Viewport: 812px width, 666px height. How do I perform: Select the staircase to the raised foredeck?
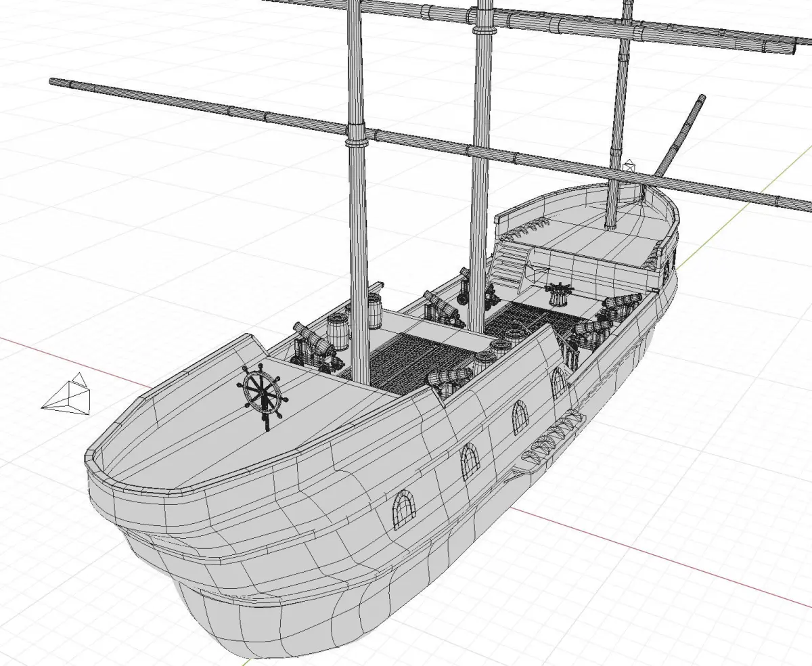(x=511, y=265)
